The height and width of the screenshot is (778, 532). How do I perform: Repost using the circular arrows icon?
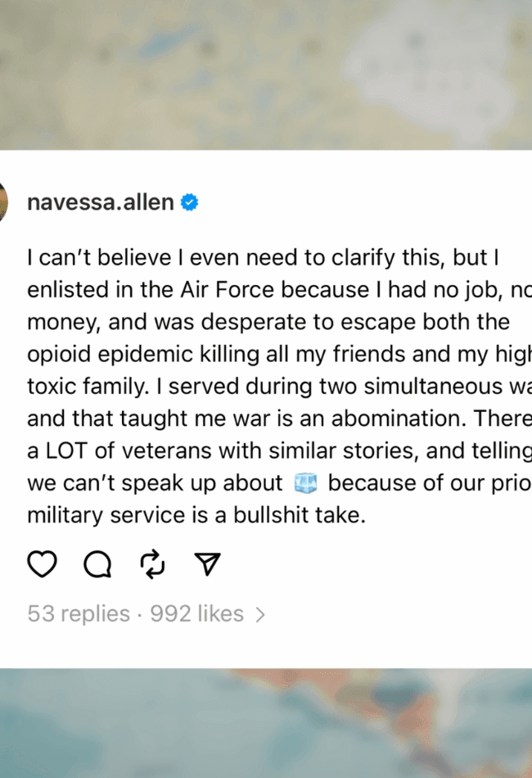pos(153,563)
